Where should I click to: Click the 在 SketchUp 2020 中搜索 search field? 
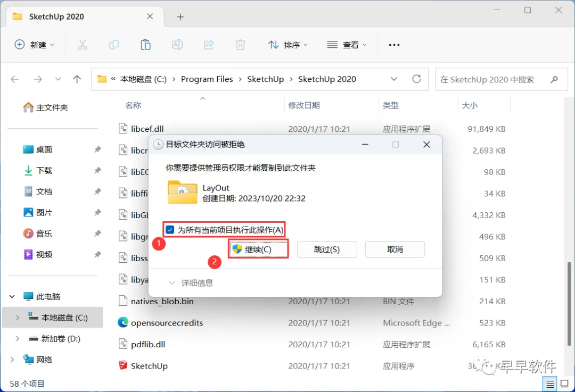click(x=502, y=79)
